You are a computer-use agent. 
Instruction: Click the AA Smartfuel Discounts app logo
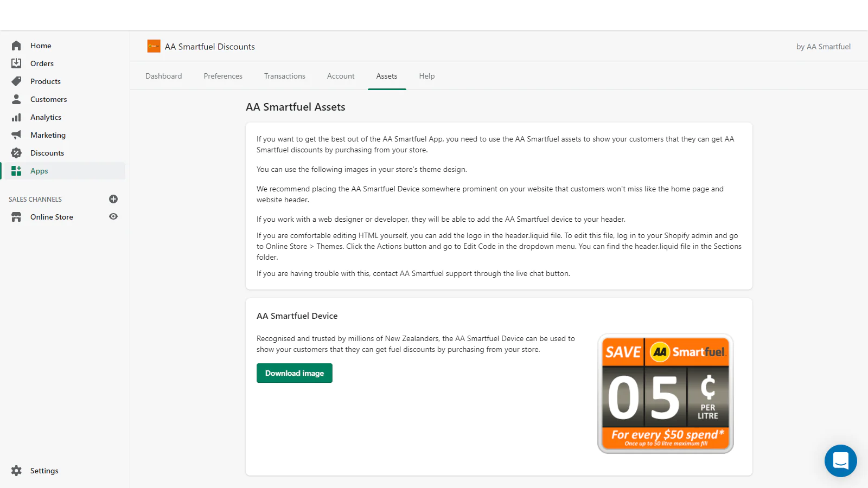(x=154, y=46)
